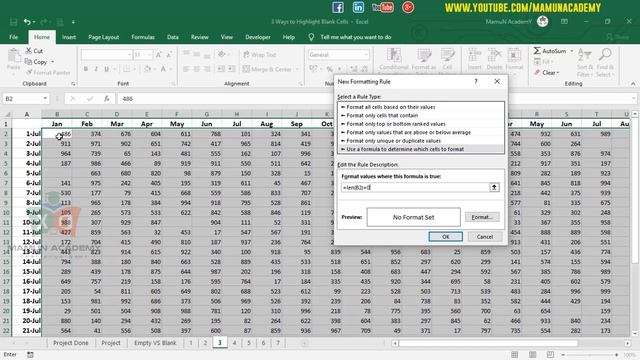Click the zoom slider in status bar
This screenshot has height=360, width=640.
tap(589, 355)
